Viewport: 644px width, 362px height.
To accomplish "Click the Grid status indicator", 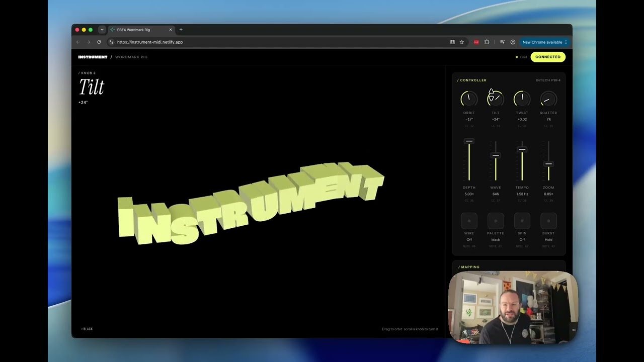I will coord(521,57).
